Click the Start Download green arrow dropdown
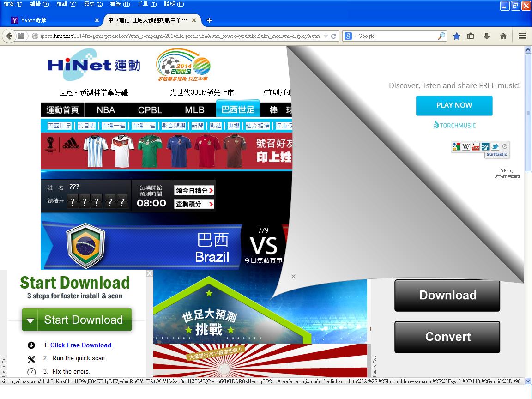 [30, 320]
